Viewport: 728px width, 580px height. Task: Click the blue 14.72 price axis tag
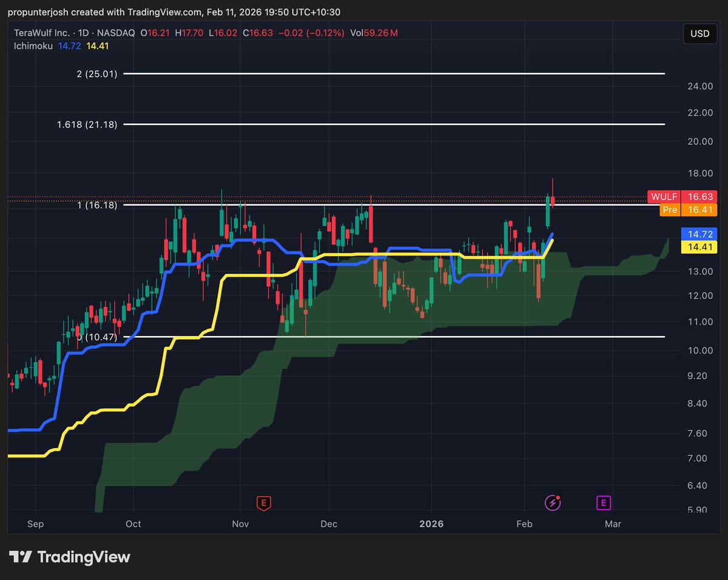[699, 234]
